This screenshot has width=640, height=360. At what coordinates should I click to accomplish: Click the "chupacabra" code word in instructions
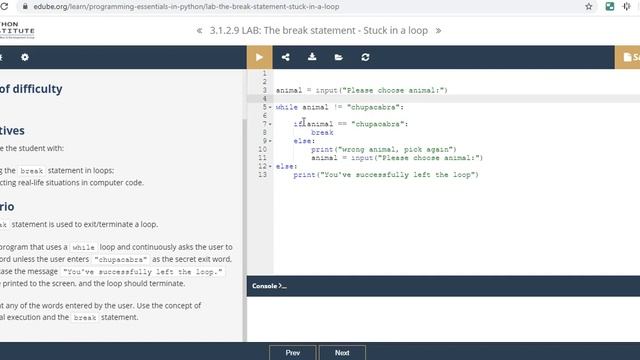pos(120,260)
